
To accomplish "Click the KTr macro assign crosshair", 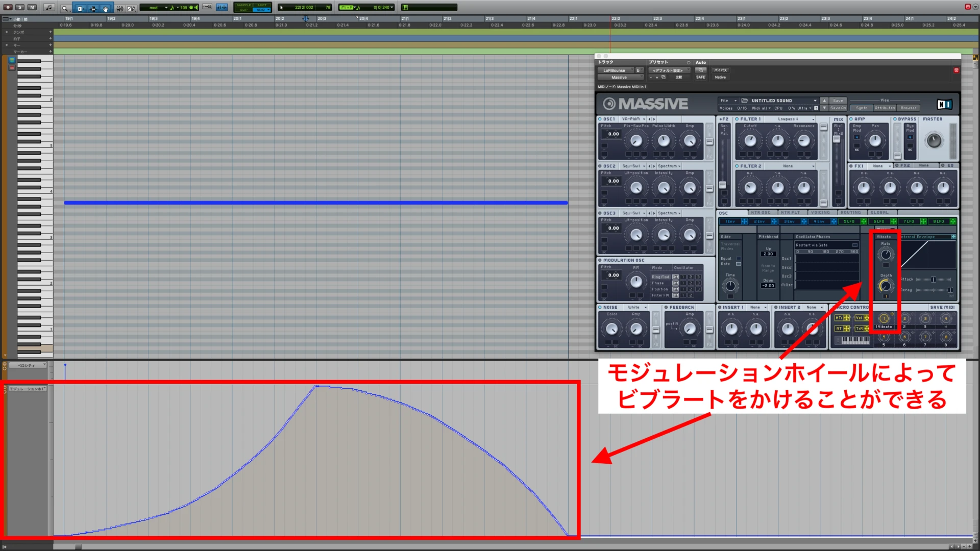I will (847, 318).
